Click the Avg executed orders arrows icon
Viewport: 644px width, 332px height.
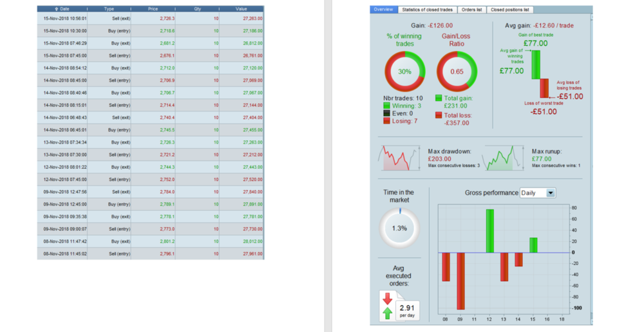388,306
